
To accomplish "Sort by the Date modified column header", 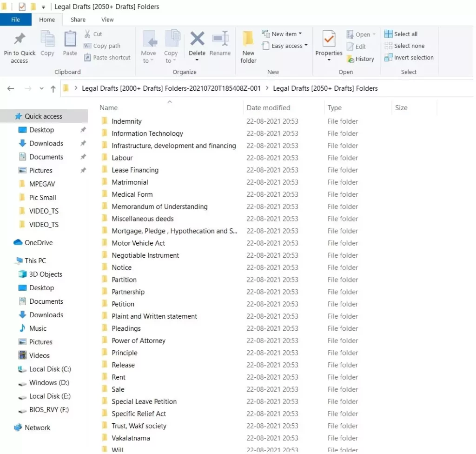I will pos(268,107).
